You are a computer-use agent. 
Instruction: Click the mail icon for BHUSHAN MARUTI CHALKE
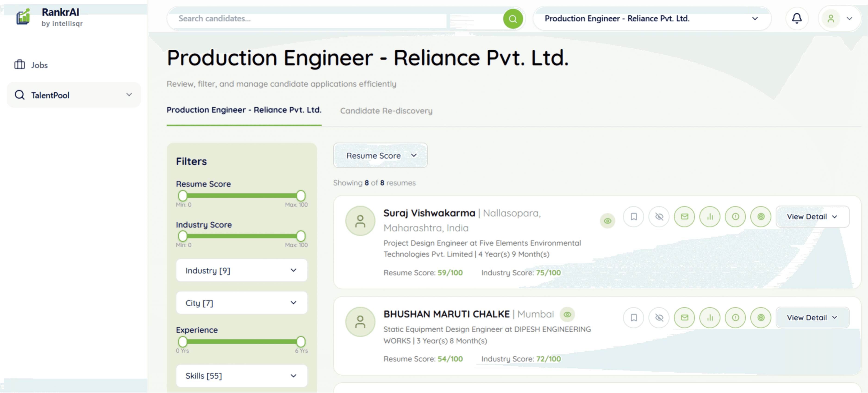click(684, 317)
